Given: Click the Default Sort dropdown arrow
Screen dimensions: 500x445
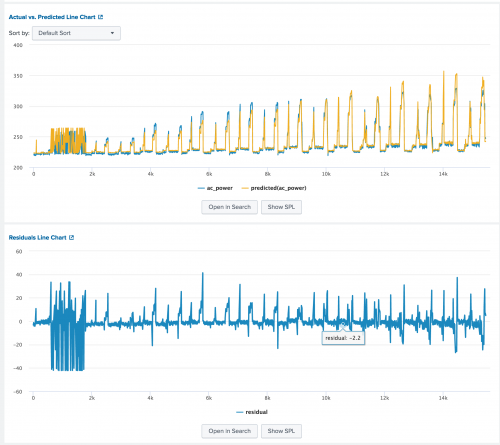Looking at the screenshot, I should pos(112,33).
